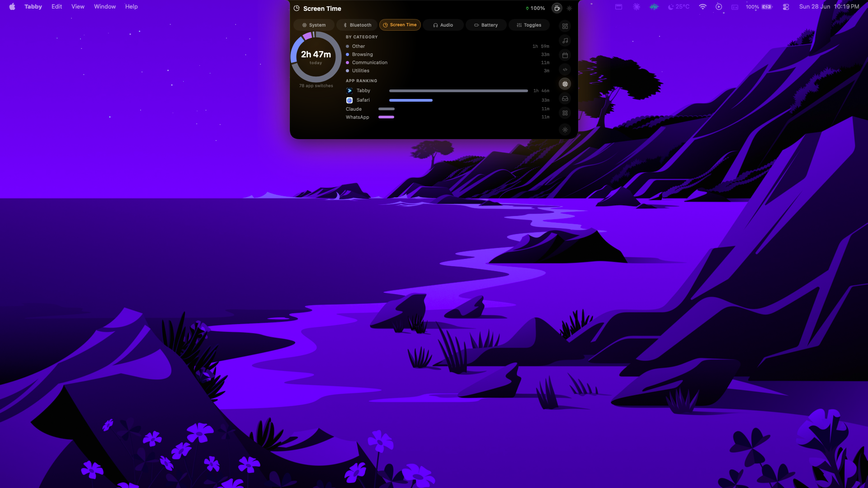Viewport: 868px width, 488px height.
Task: Select the Utilities category row
Action: (x=448, y=71)
